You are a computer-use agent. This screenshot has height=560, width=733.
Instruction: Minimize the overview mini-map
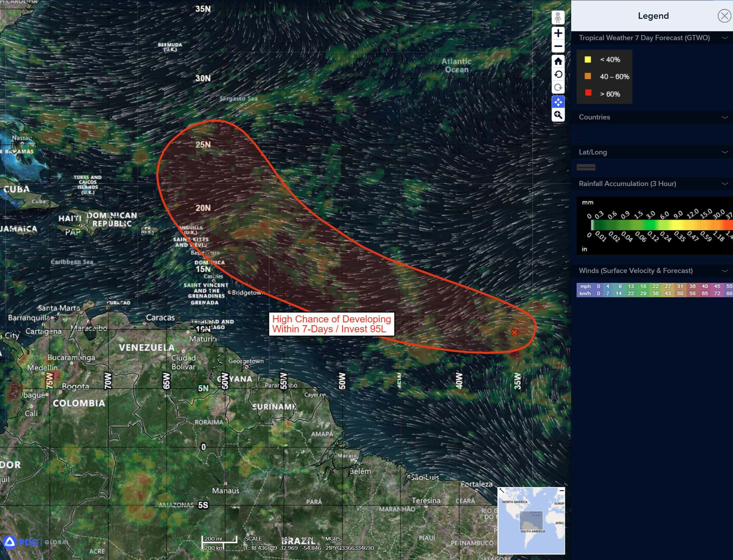(x=562, y=491)
